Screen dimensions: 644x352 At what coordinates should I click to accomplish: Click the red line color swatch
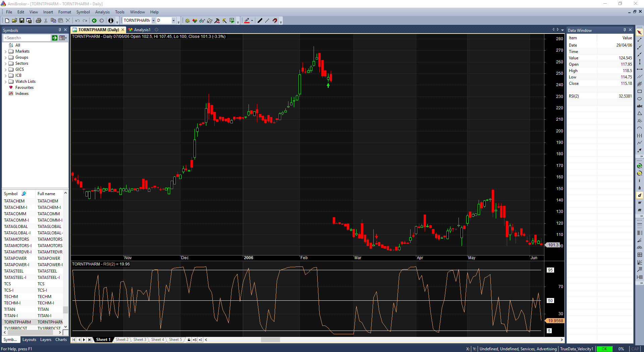click(247, 21)
